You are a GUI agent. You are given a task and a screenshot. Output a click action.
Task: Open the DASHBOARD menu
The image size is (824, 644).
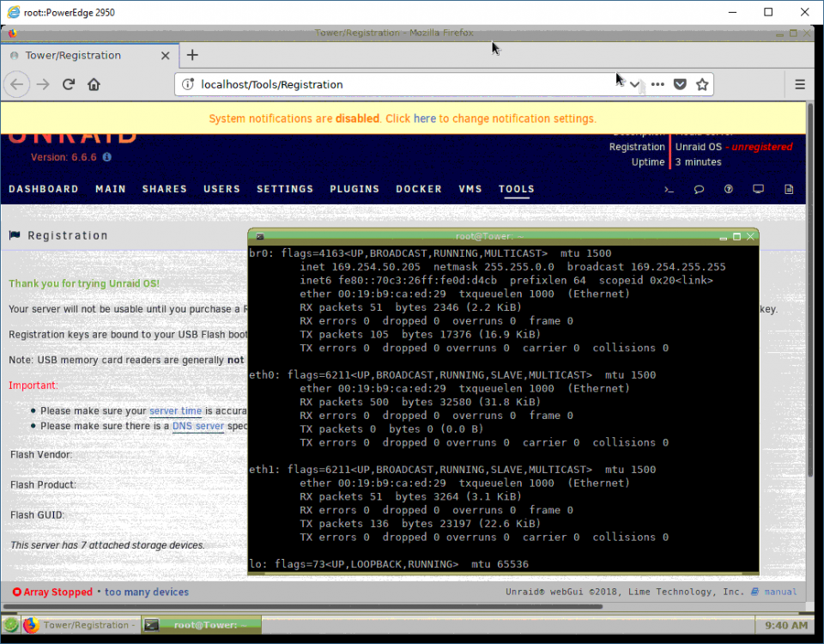[44, 189]
